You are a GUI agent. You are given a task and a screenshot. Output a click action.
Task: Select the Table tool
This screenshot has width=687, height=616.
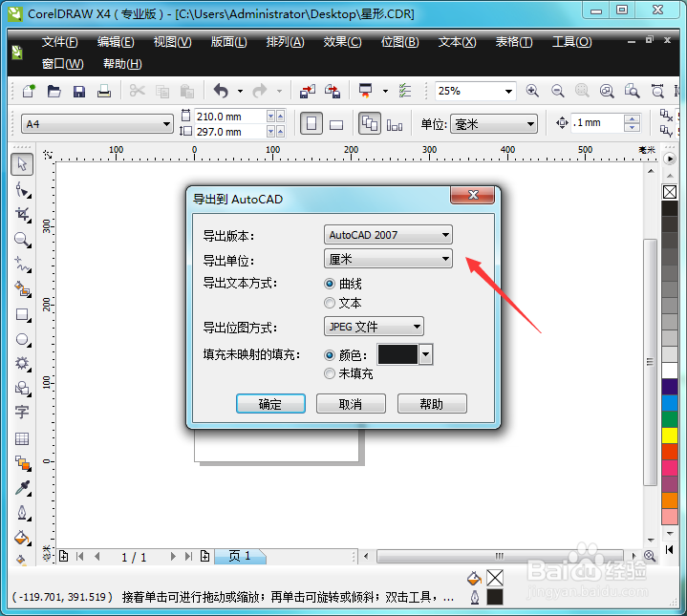[22, 438]
